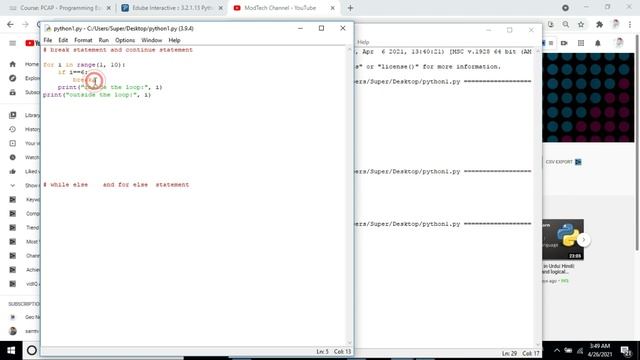
Task: Open YouTube Library in sidebar
Action: point(24,115)
